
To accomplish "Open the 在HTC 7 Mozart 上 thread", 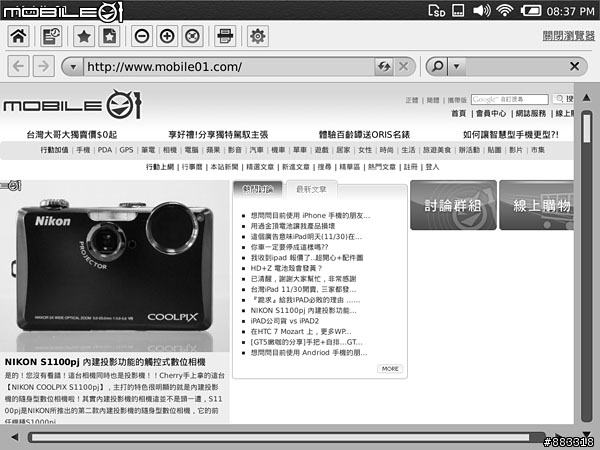I will pyautogui.click(x=301, y=331).
